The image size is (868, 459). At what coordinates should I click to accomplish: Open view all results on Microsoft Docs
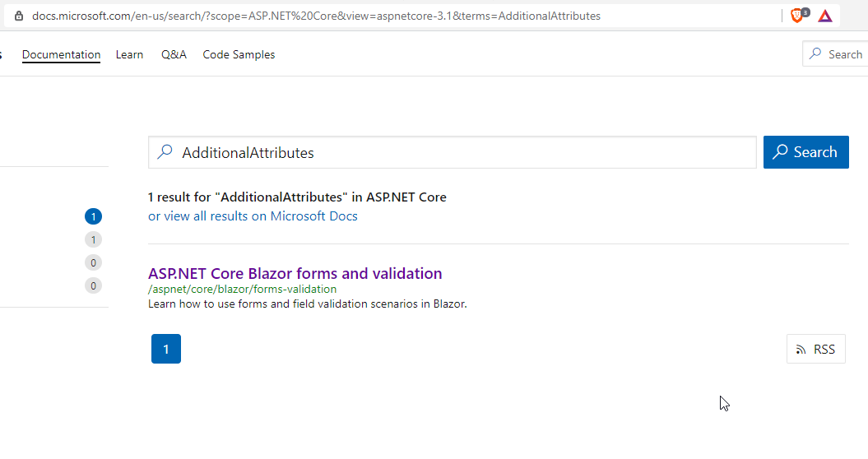(x=253, y=216)
